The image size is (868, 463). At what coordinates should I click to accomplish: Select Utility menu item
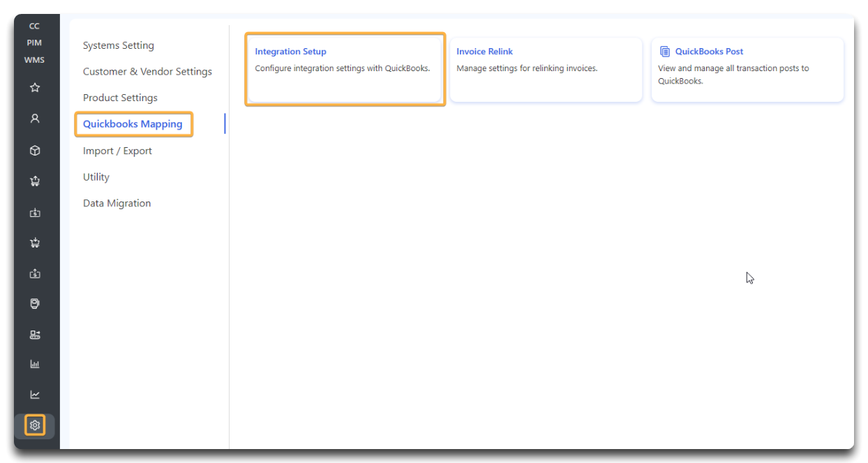[x=96, y=177]
